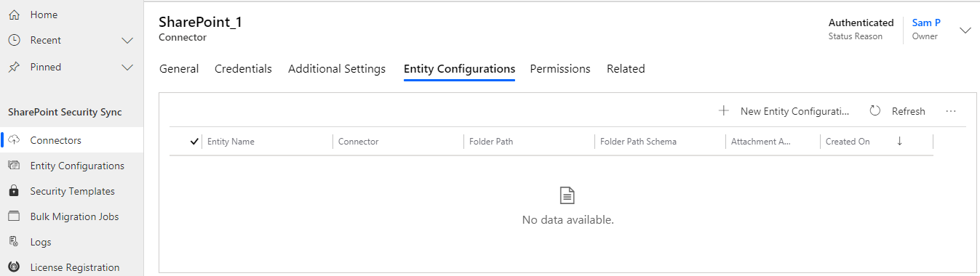Viewport: 980px width, 276px height.
Task: Click New Entity Configuration button
Action: coord(784,111)
